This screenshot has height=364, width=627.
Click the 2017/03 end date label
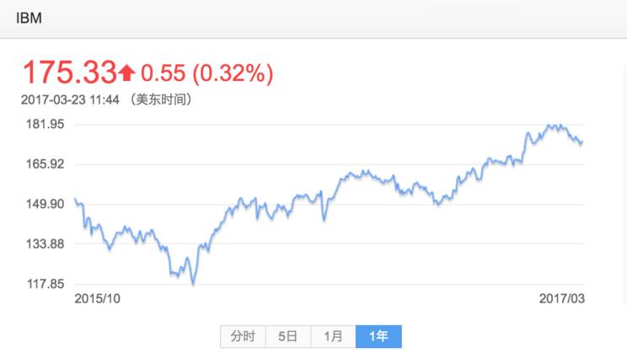click(562, 298)
